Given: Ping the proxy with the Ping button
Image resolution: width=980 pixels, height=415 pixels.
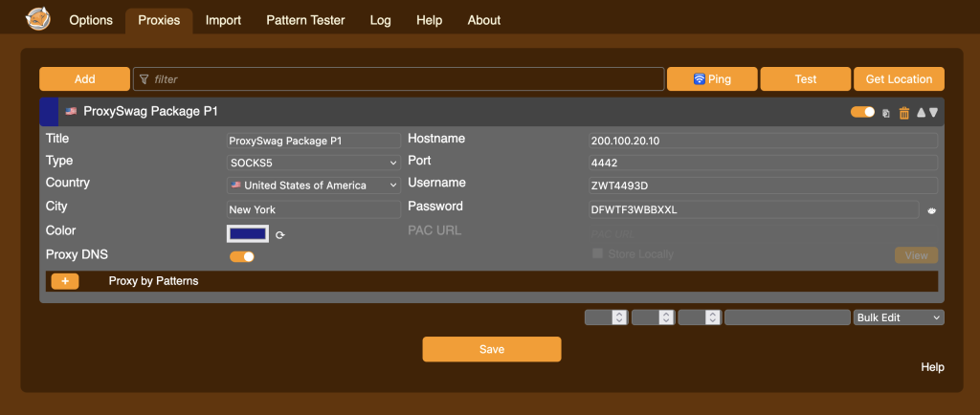Looking at the screenshot, I should click(x=712, y=79).
